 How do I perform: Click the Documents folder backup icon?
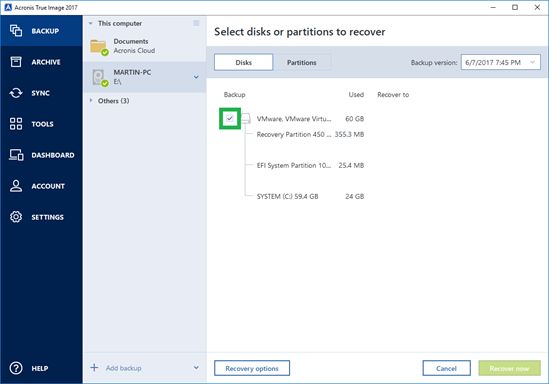pos(99,47)
